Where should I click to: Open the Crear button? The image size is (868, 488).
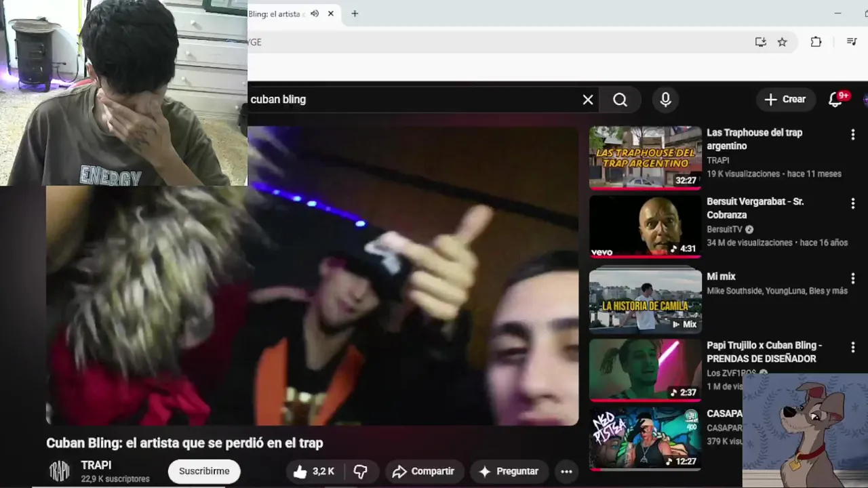[785, 100]
